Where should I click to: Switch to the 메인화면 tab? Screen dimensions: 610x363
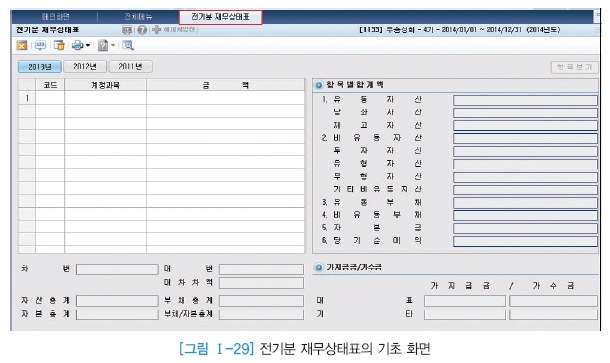[56, 17]
